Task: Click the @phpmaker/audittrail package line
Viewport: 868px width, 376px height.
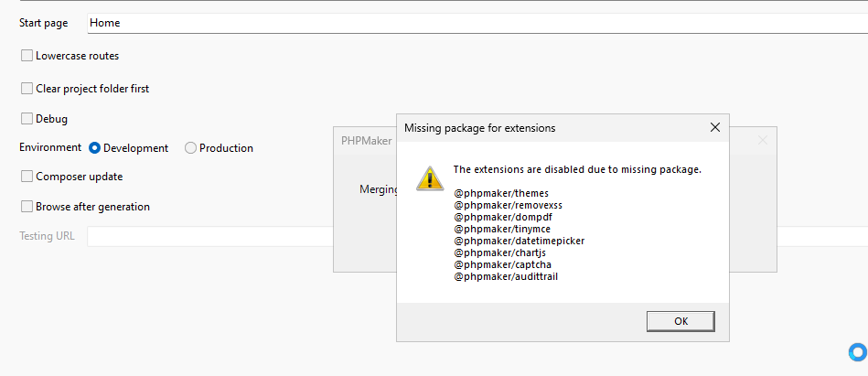Action: point(505,276)
